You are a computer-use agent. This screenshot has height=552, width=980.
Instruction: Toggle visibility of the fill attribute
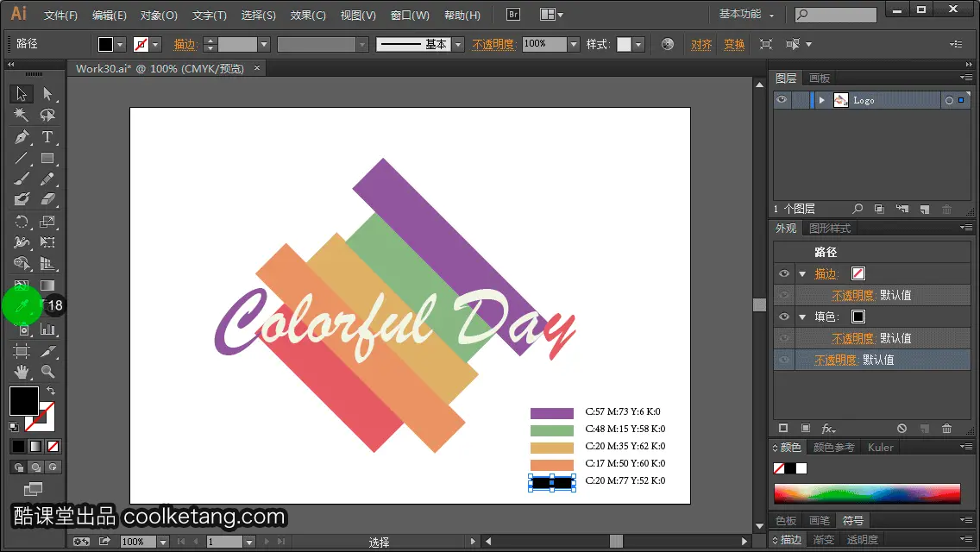[784, 317]
